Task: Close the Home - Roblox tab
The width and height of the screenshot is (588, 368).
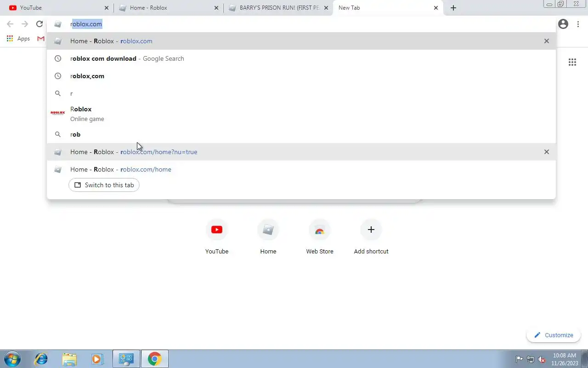Action: click(216, 8)
